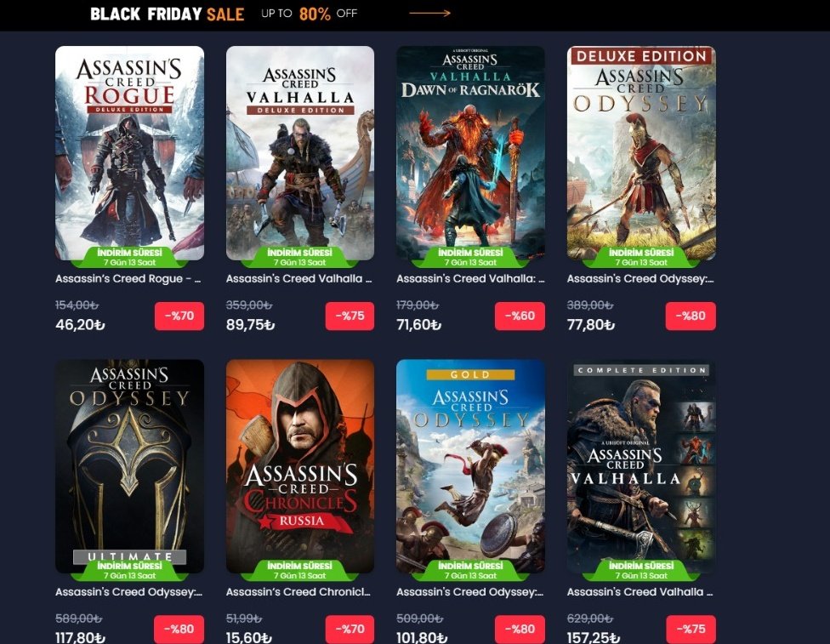830x644 pixels.
Task: Click the -%75 badge under Valhalla Deluxe
Action: click(350, 316)
